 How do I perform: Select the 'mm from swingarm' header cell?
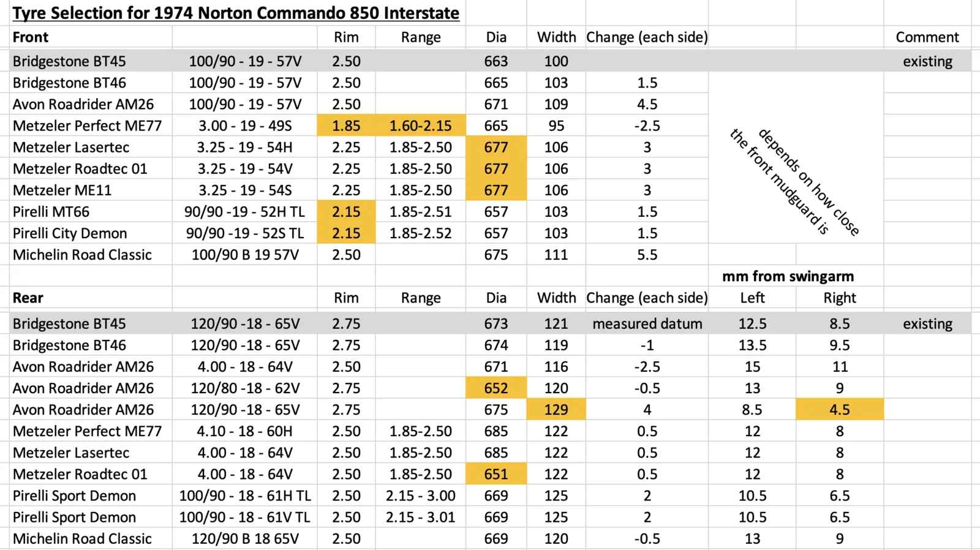[x=788, y=276]
